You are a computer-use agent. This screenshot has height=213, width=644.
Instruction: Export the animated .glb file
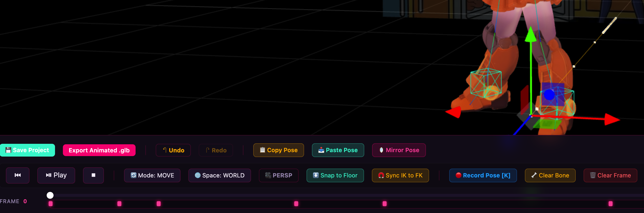point(99,150)
